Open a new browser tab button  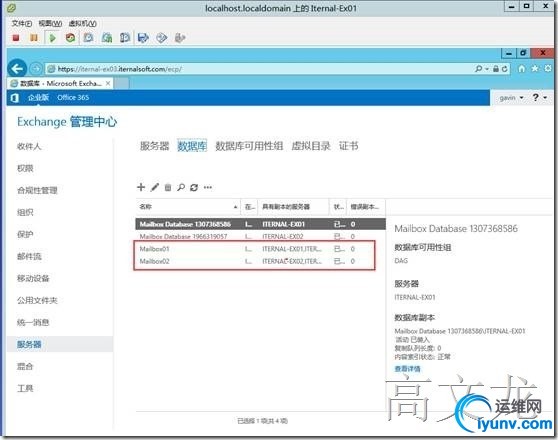(x=121, y=83)
